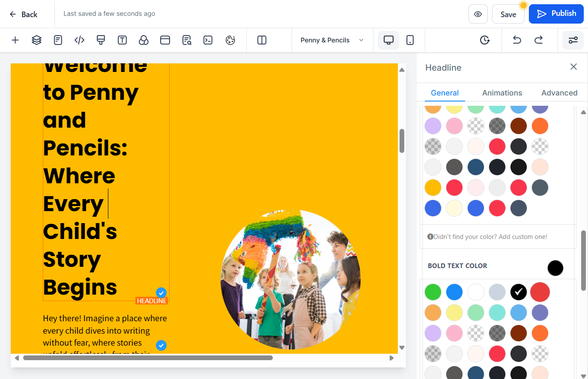
Task: Switch to the Advanced tab
Action: click(559, 93)
